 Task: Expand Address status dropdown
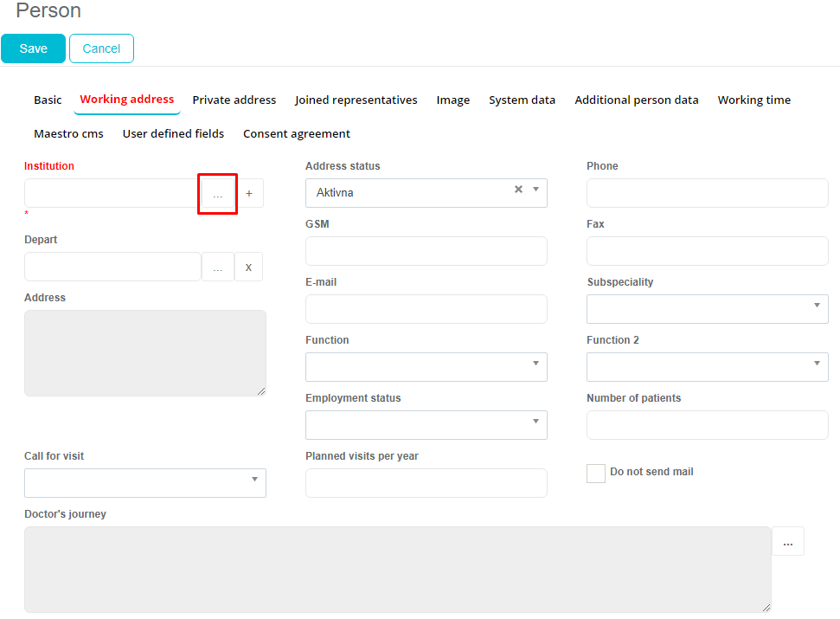pos(535,190)
